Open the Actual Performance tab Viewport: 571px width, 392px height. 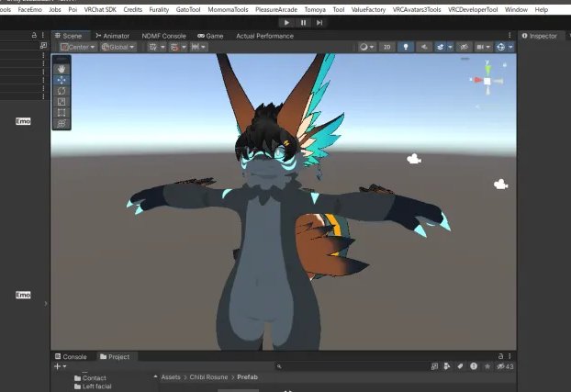264,36
